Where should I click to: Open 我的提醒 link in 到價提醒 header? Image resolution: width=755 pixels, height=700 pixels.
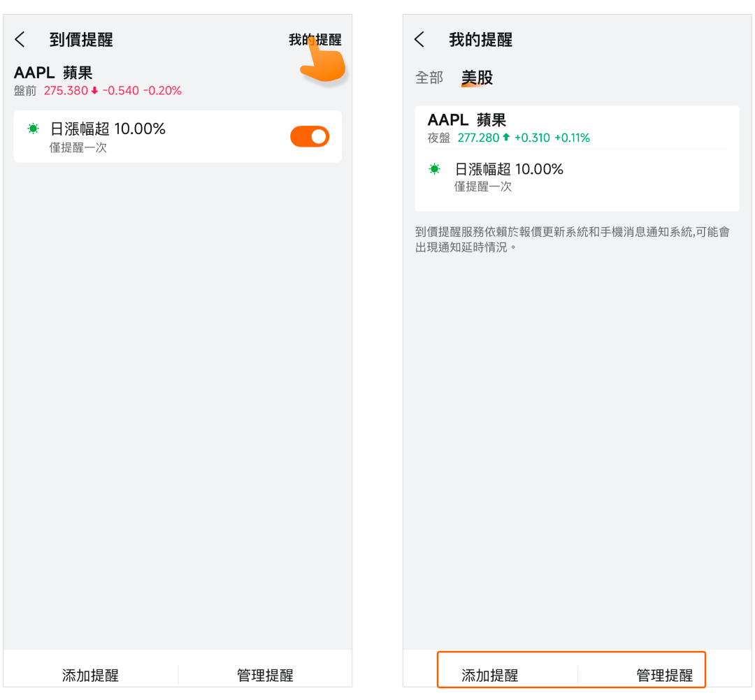[315, 40]
